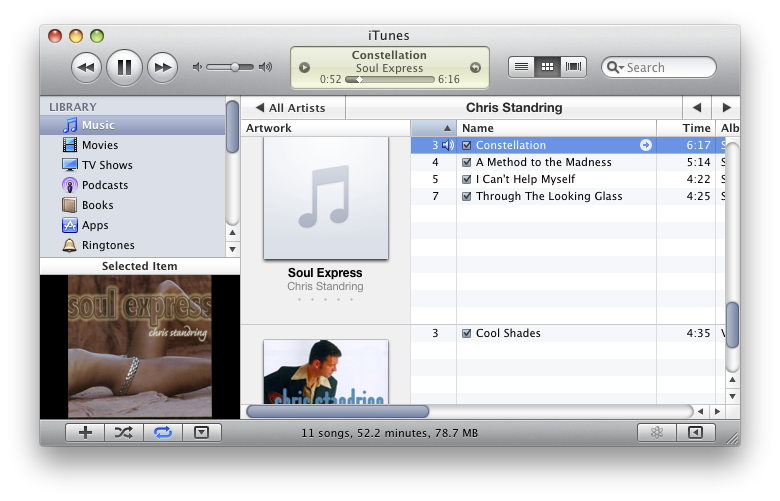Switch to grid view
The height and width of the screenshot is (501, 780).
tap(547, 67)
